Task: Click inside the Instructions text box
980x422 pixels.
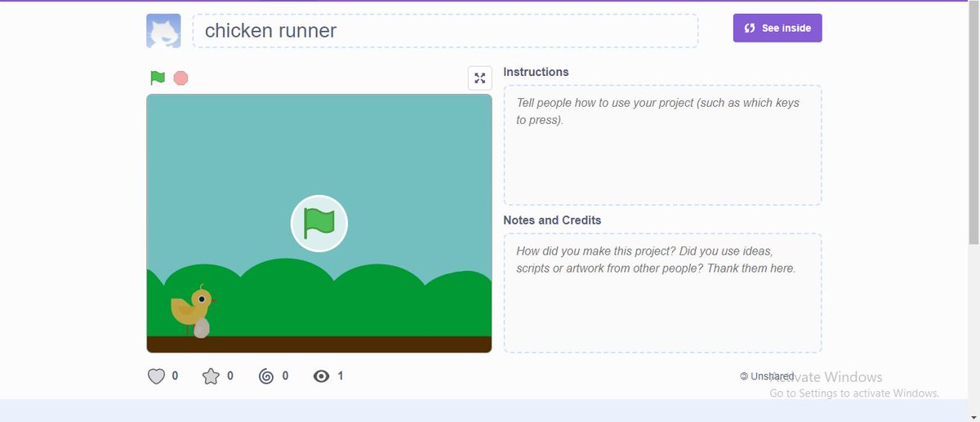Action: pyautogui.click(x=662, y=145)
